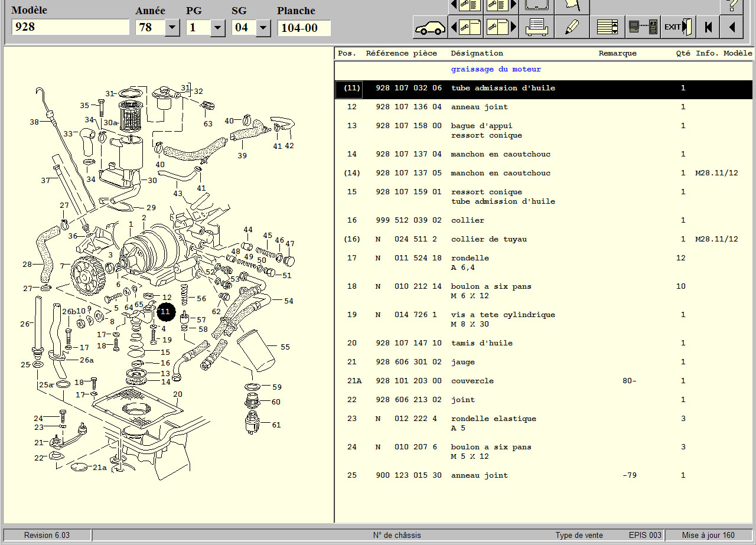Select part row 928 107 137 04

click(x=544, y=154)
